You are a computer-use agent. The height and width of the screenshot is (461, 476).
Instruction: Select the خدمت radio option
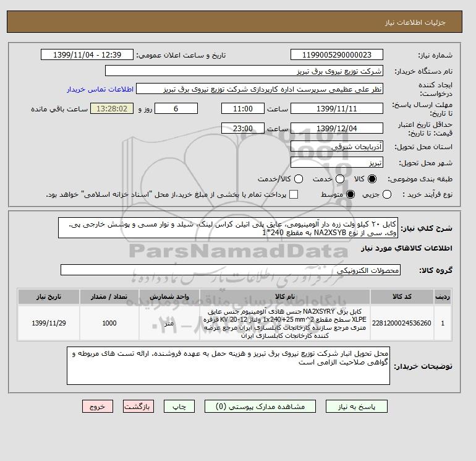click(x=340, y=179)
